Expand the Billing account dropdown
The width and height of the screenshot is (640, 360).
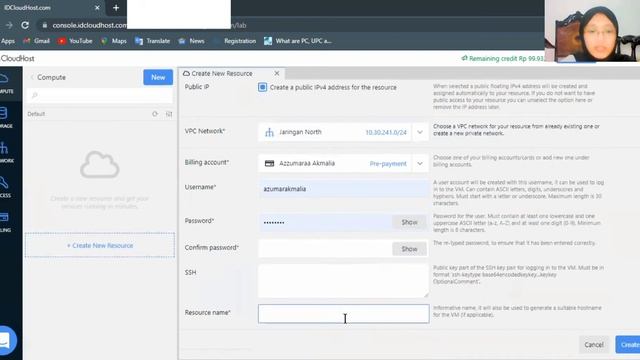420,164
